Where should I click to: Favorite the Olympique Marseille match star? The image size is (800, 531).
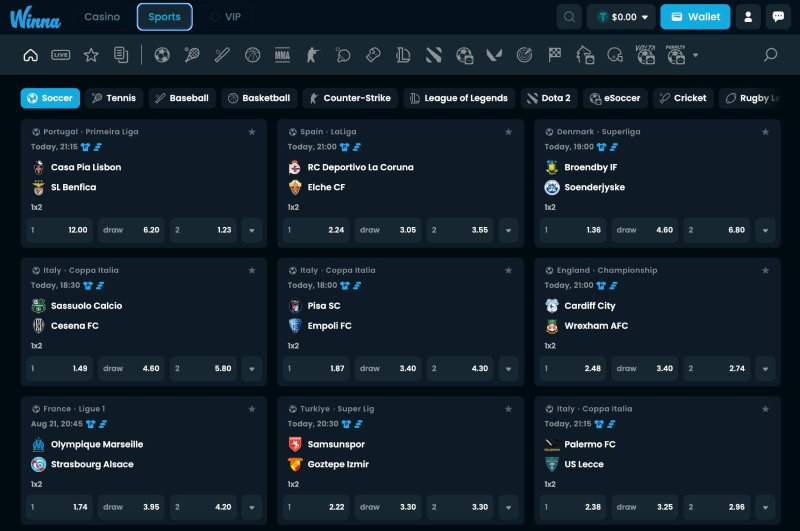pyautogui.click(x=252, y=409)
